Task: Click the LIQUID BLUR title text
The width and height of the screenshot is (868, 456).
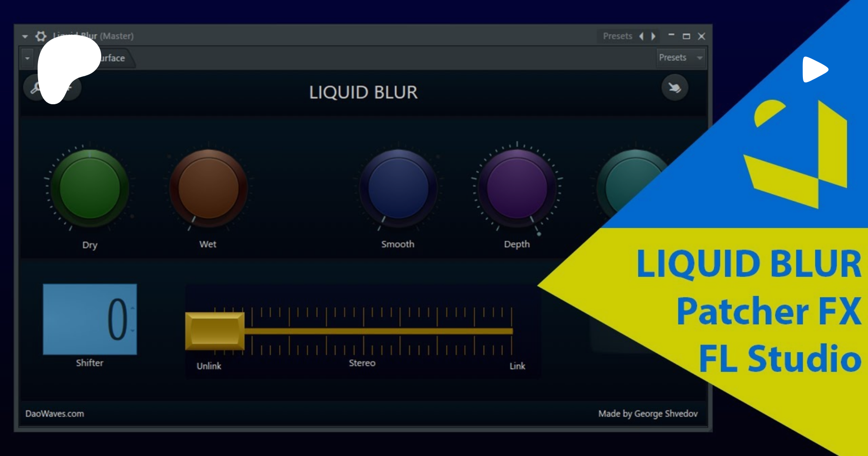Action: click(x=363, y=92)
